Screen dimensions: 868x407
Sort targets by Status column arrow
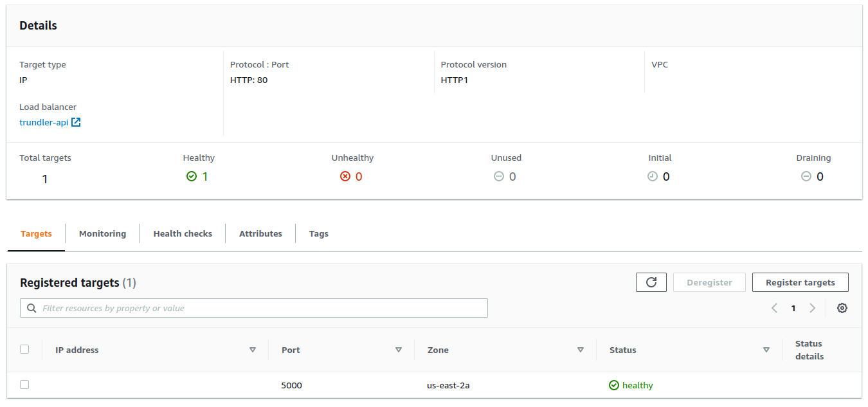(x=766, y=350)
